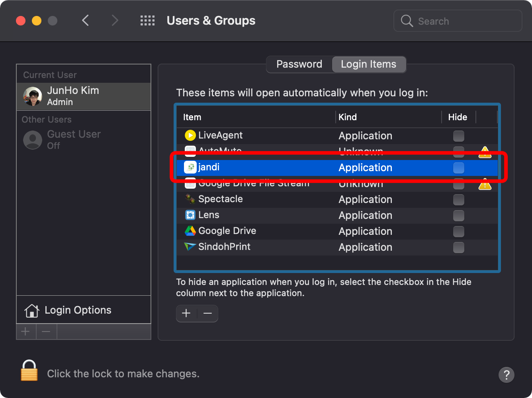Remove user with sidebar minus button

click(46, 332)
